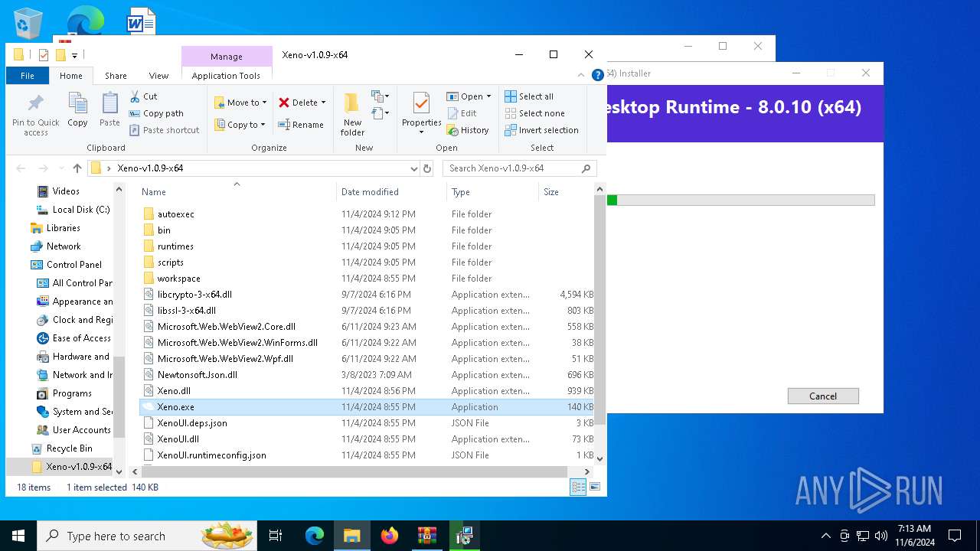Open Network in navigation pane
Screen dimensions: 980x551
click(x=64, y=246)
